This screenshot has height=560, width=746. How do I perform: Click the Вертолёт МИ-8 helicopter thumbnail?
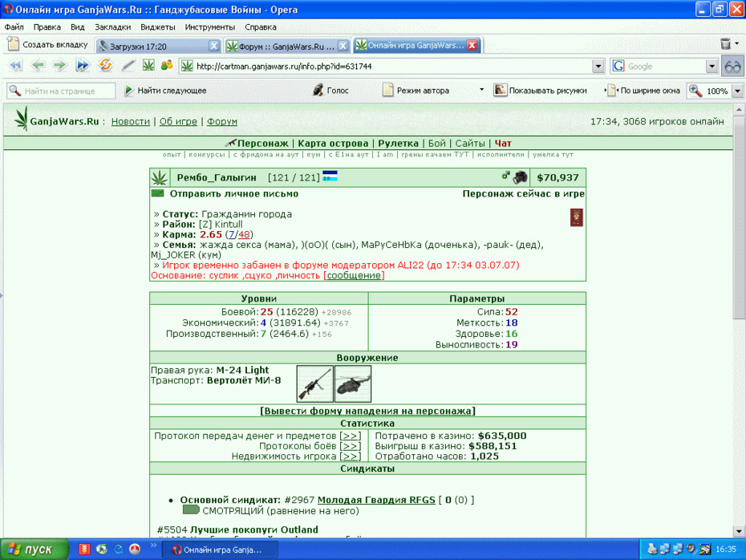click(x=352, y=383)
